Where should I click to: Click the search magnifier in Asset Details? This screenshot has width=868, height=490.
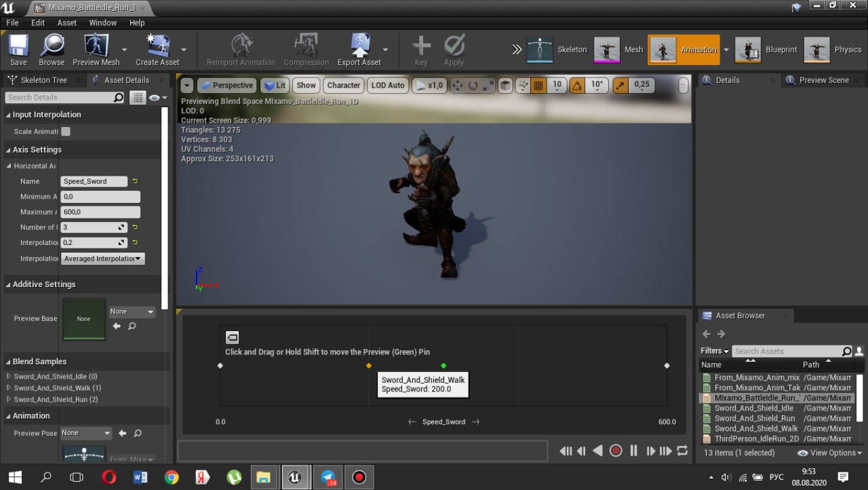click(x=119, y=98)
